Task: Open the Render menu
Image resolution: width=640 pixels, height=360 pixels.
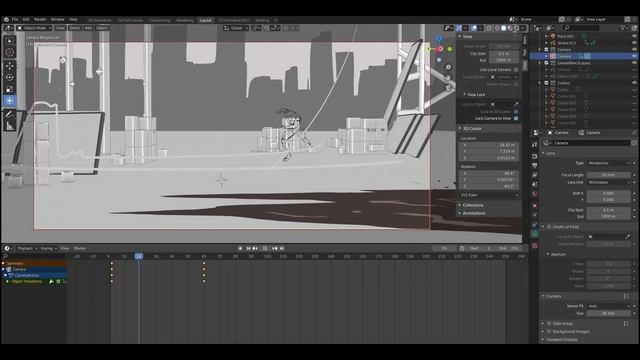Action: coord(40,19)
